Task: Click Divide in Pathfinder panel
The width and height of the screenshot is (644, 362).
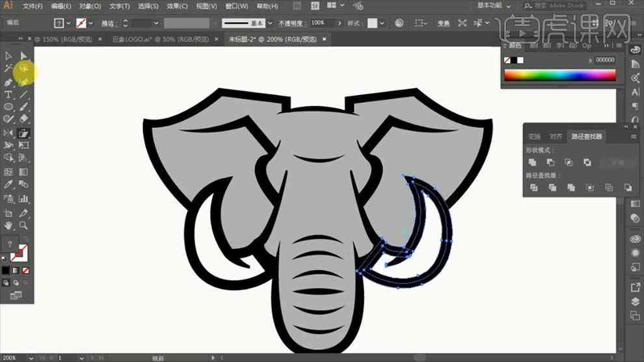Action: pyautogui.click(x=533, y=188)
